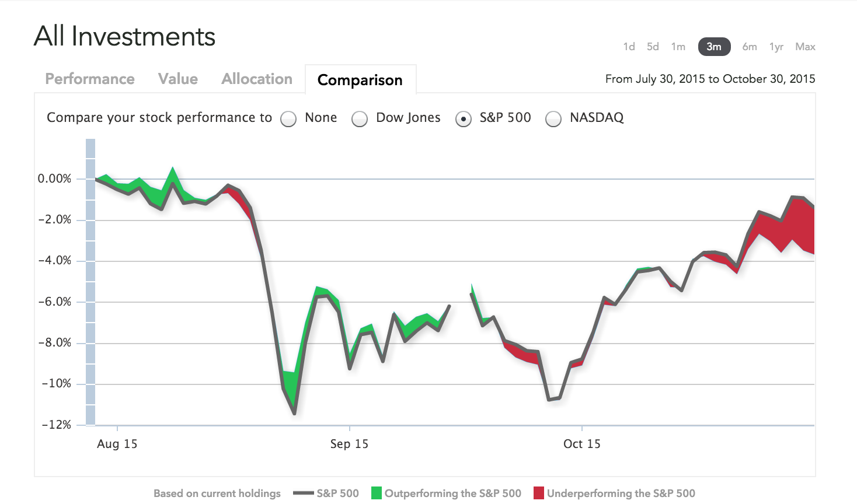Select the Dow Jones radio button
This screenshot has height=504, width=857.
360,119
